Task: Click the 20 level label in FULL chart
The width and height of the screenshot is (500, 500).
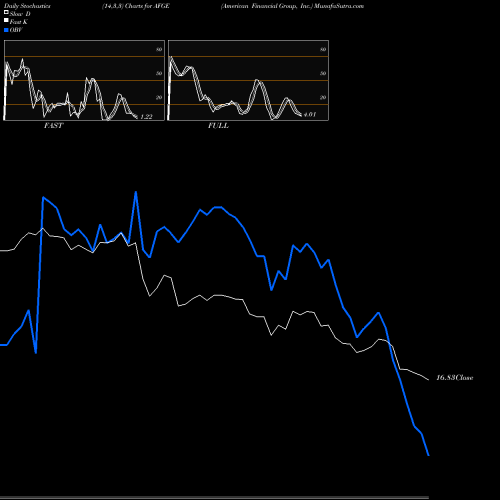Action: [323, 97]
